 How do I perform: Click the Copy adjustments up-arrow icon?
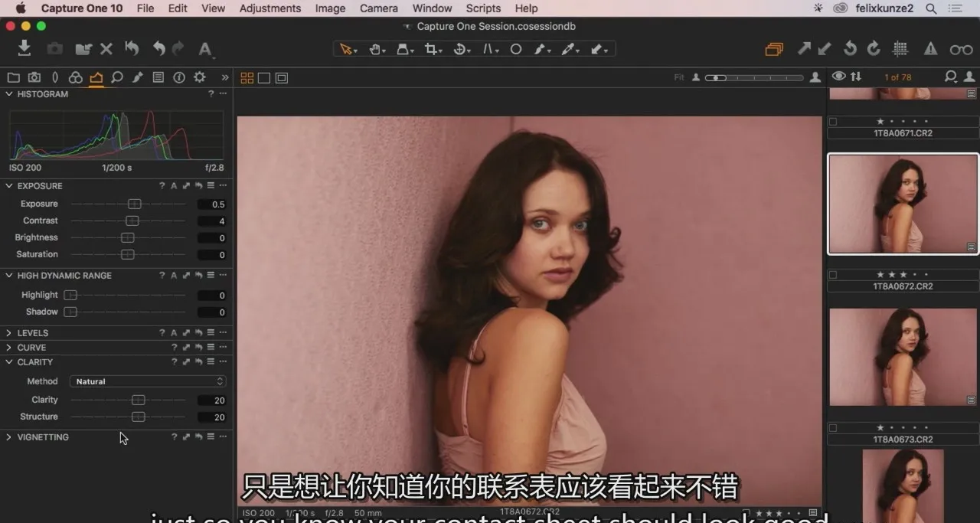(x=804, y=48)
